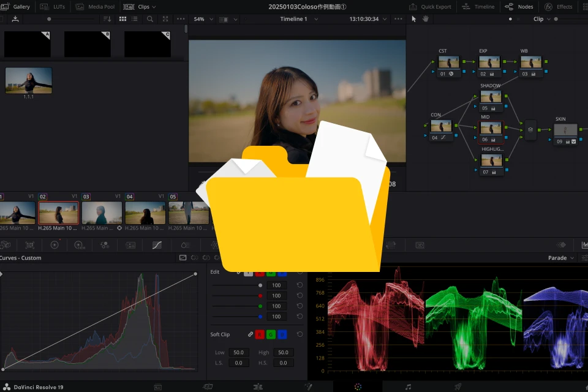Open the Effects panel

click(x=559, y=7)
